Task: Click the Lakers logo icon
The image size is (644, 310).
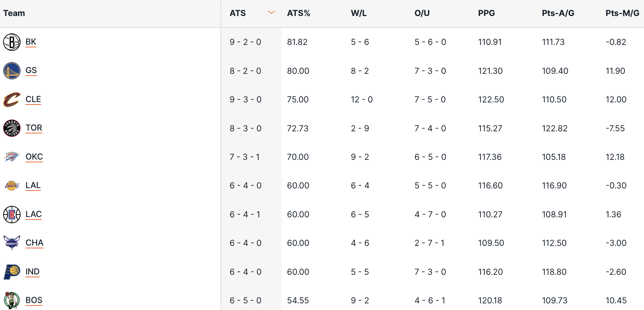Action: tap(12, 186)
